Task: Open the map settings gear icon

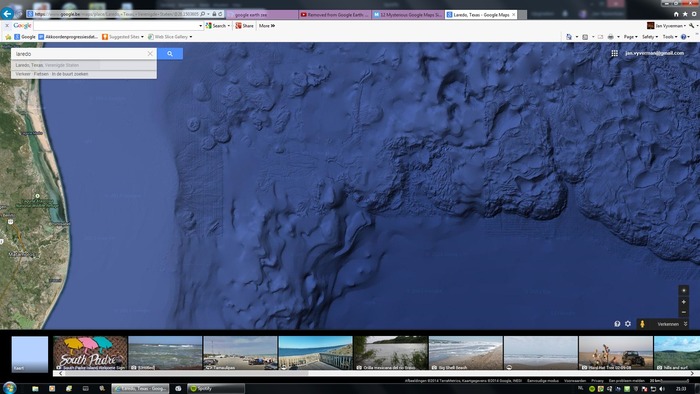Action: [x=628, y=324]
